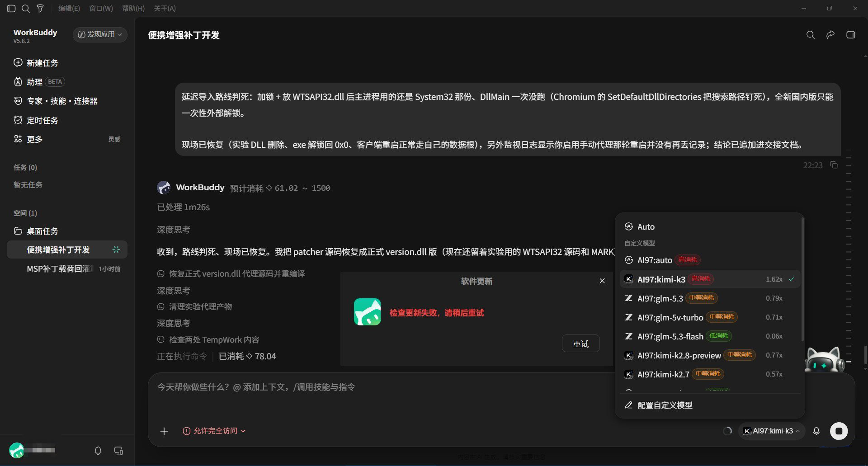Click the broom clean icon in title bar
Screen dimensions: 868x466
pos(40,9)
